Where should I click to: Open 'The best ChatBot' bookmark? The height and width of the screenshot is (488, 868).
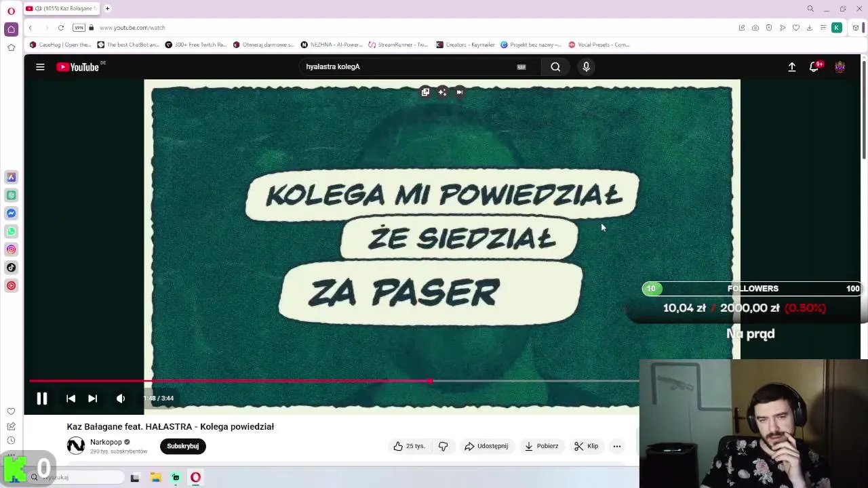pos(129,45)
